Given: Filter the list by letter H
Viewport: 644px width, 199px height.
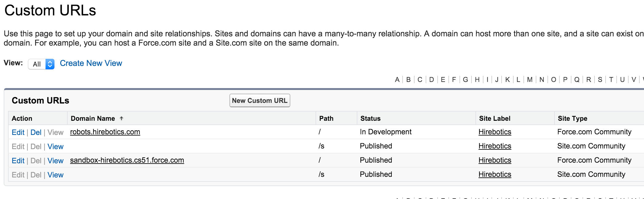Looking at the screenshot, I should [477, 80].
